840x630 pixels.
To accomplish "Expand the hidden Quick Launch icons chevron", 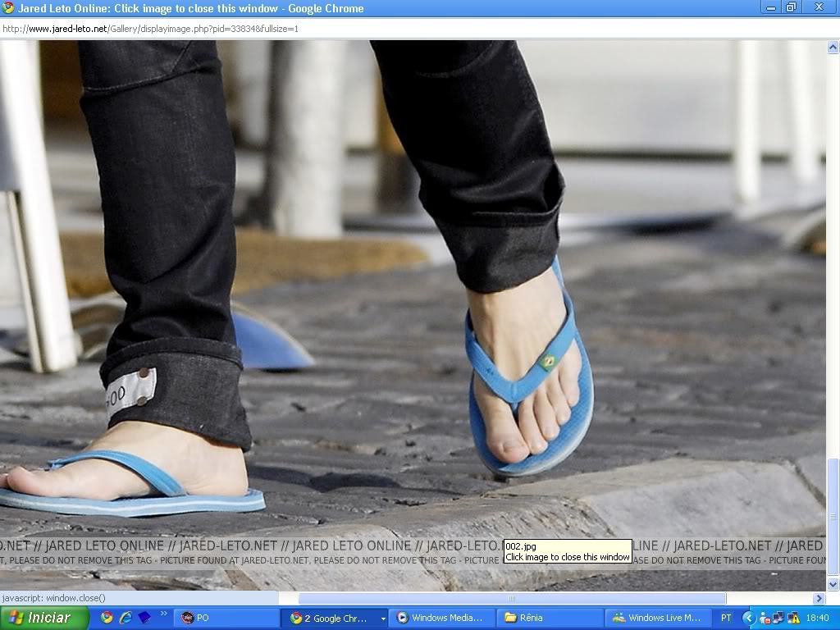I will (163, 614).
